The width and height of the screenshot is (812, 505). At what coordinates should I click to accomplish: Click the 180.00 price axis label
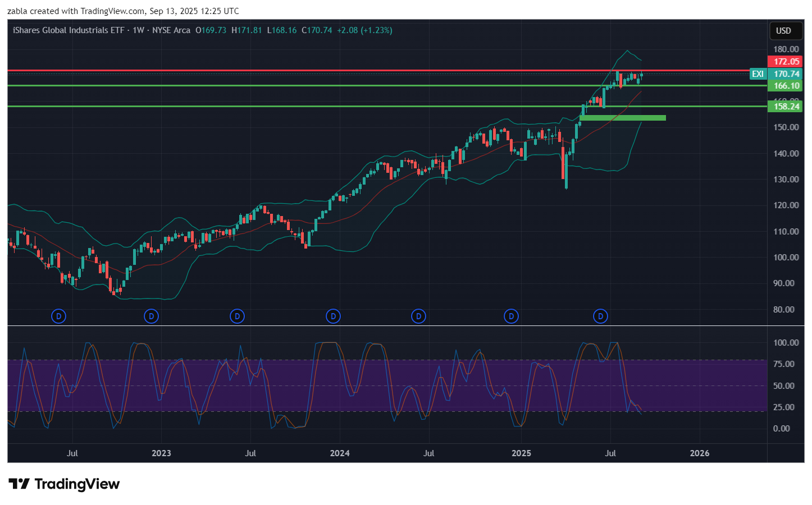coord(786,49)
